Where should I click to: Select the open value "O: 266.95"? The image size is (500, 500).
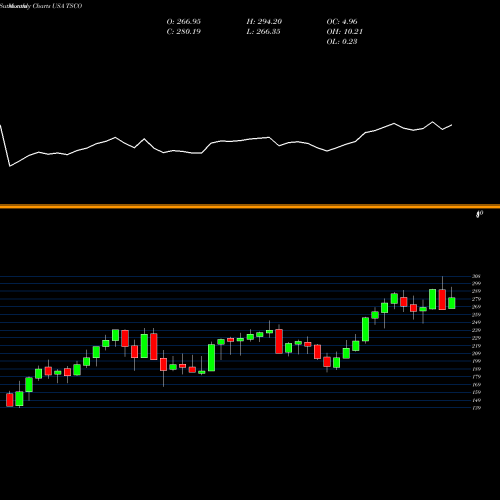tap(184, 22)
